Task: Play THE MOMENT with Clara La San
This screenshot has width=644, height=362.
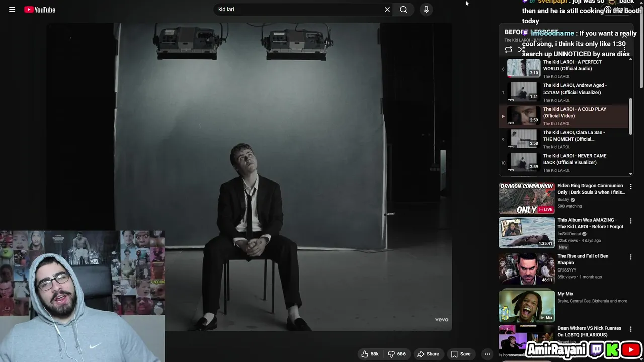Action: pyautogui.click(x=564, y=139)
